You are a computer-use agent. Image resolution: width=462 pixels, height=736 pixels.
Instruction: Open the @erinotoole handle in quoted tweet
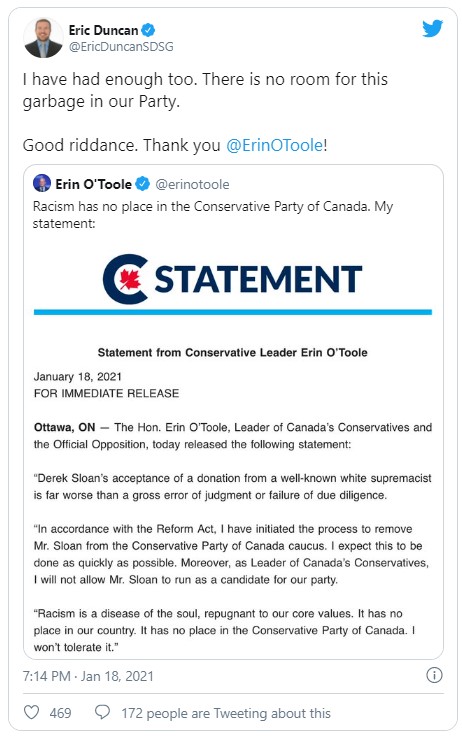(x=192, y=184)
